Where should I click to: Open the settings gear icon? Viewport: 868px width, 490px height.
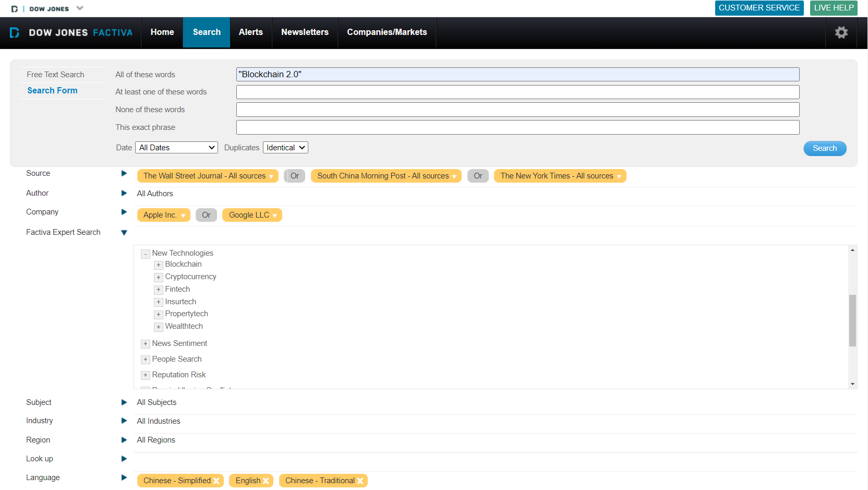(x=841, y=32)
